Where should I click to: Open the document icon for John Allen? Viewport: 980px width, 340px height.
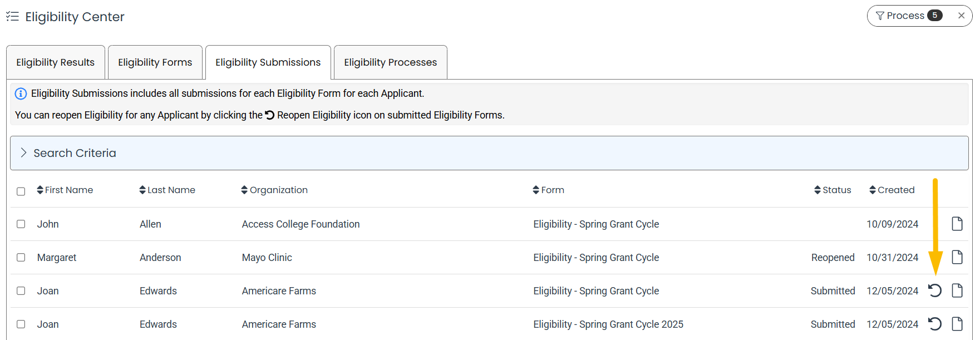point(957,224)
